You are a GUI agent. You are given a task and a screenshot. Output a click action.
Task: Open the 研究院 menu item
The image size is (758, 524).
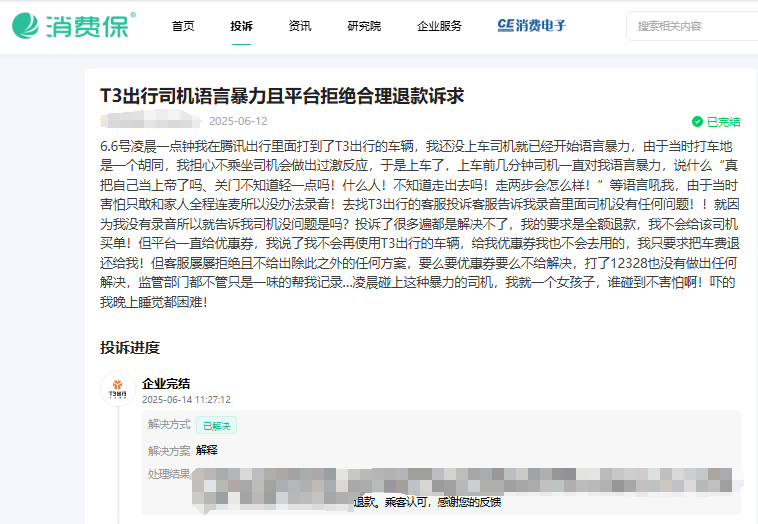(364, 26)
